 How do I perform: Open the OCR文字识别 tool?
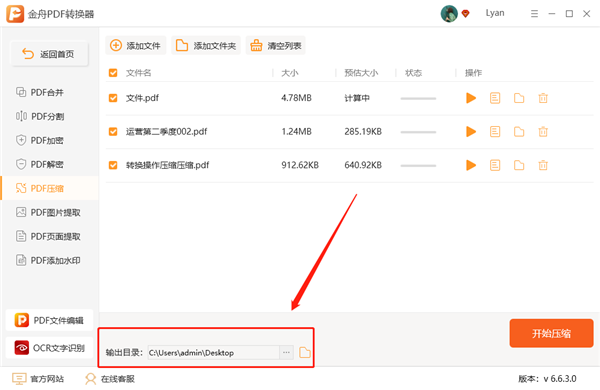coord(49,348)
